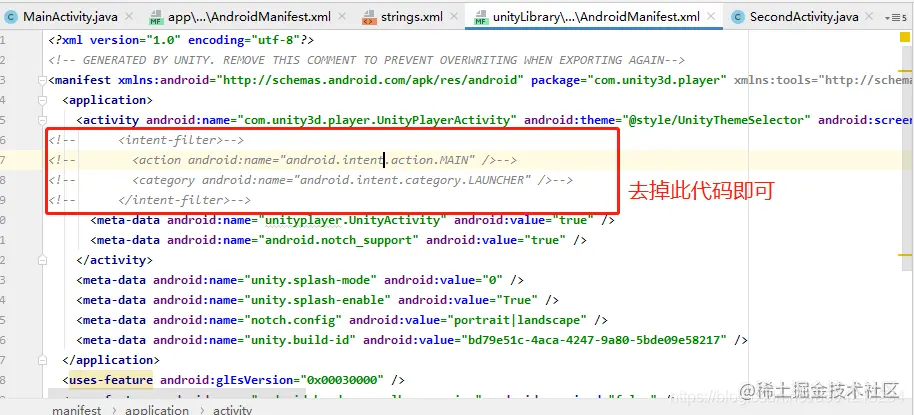Select the unityLibrary AndroidManifest.xml tab
914x415 pixels.
tap(596, 17)
